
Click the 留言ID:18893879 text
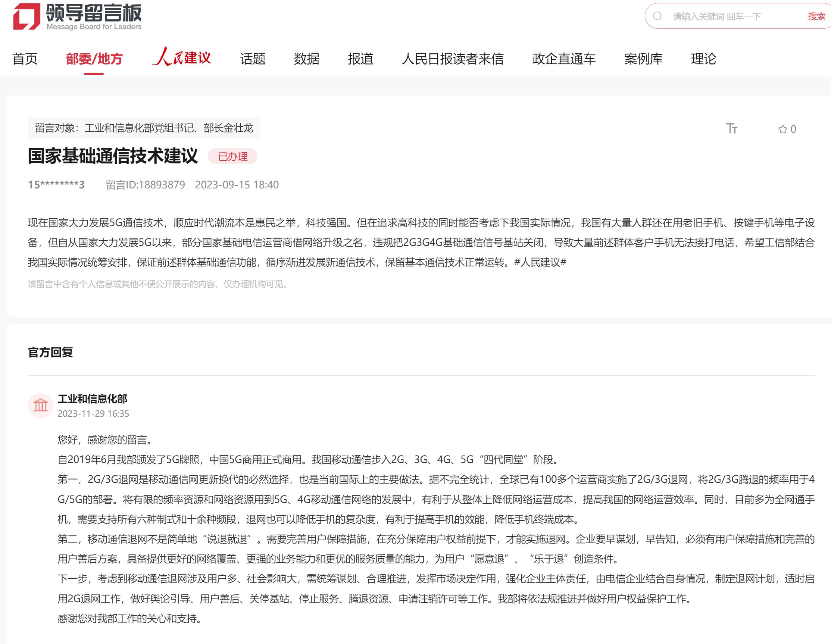pos(146,185)
